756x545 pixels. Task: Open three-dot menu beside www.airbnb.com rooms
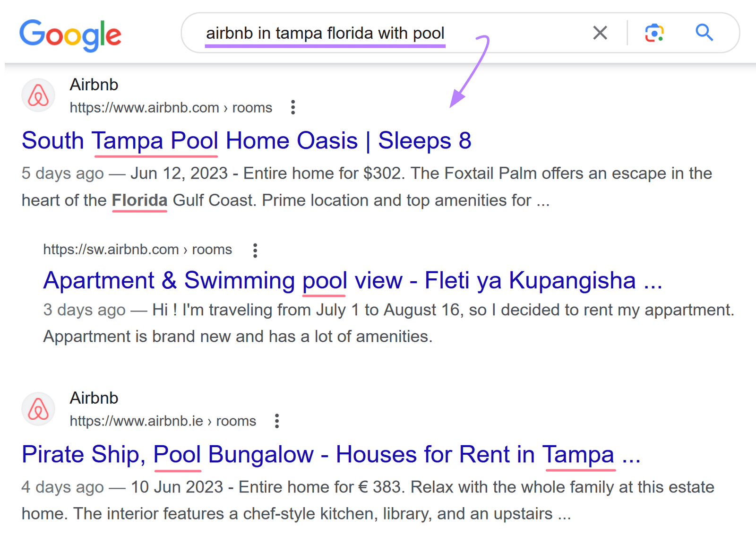point(293,107)
